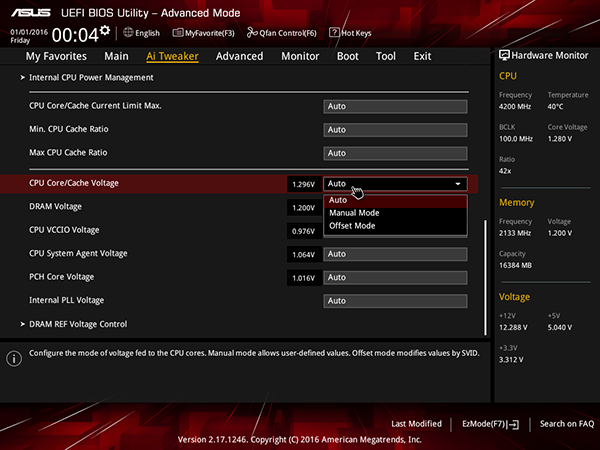Click the Hardware Monitor screen icon
The width and height of the screenshot is (600, 450).
pos(504,55)
